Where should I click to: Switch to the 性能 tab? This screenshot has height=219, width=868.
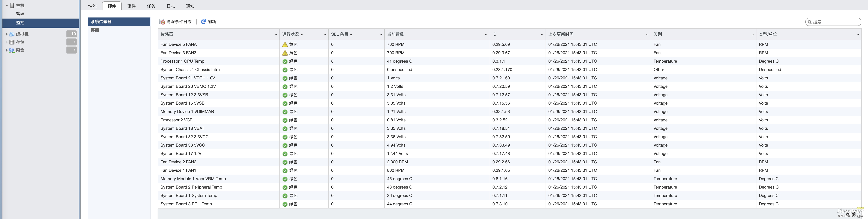92,6
